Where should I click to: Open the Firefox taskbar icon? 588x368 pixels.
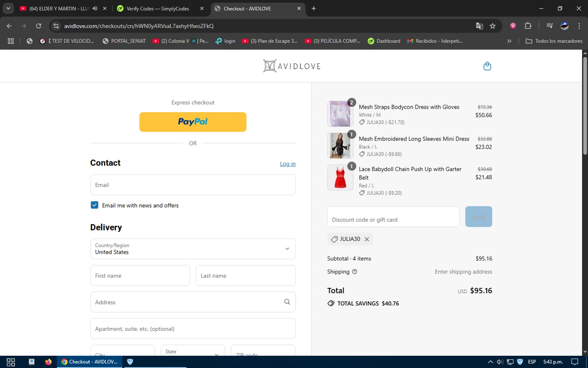(48, 362)
